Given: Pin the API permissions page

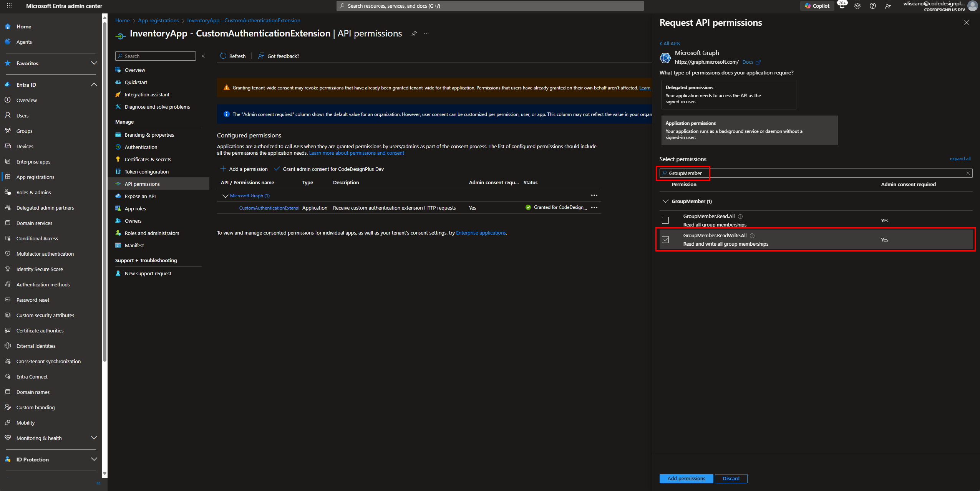Looking at the screenshot, I should (414, 33).
